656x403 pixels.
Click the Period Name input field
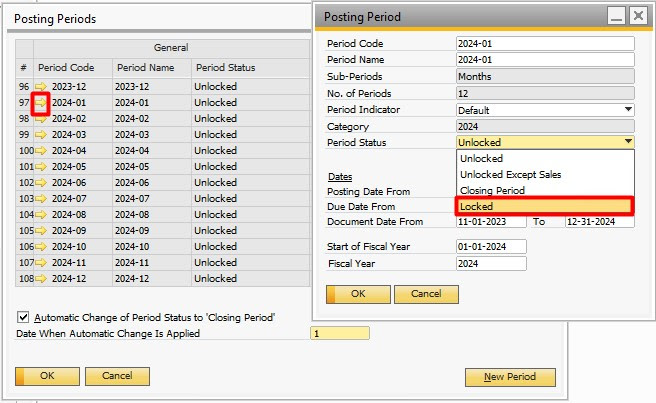[545, 60]
